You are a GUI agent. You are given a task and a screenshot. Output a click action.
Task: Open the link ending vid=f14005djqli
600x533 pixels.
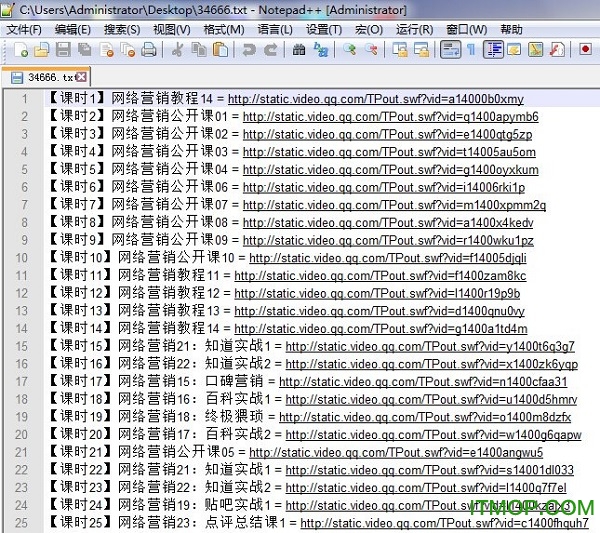pyautogui.click(x=388, y=258)
